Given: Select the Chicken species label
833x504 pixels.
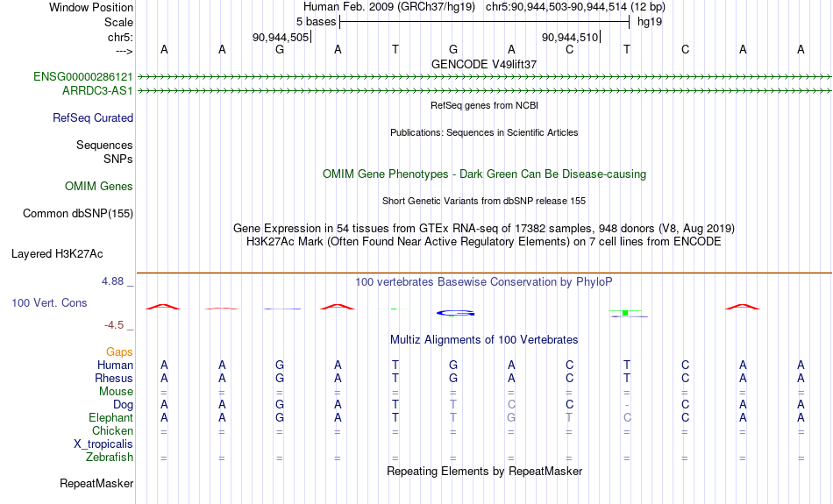Looking at the screenshot, I should (112, 430).
